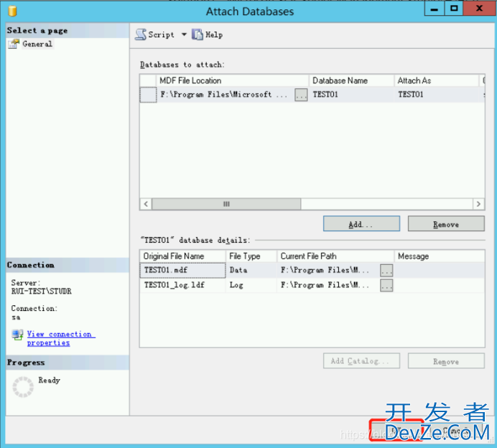This screenshot has width=497, height=448.
Task: Click the Add... button
Action: coord(361,224)
